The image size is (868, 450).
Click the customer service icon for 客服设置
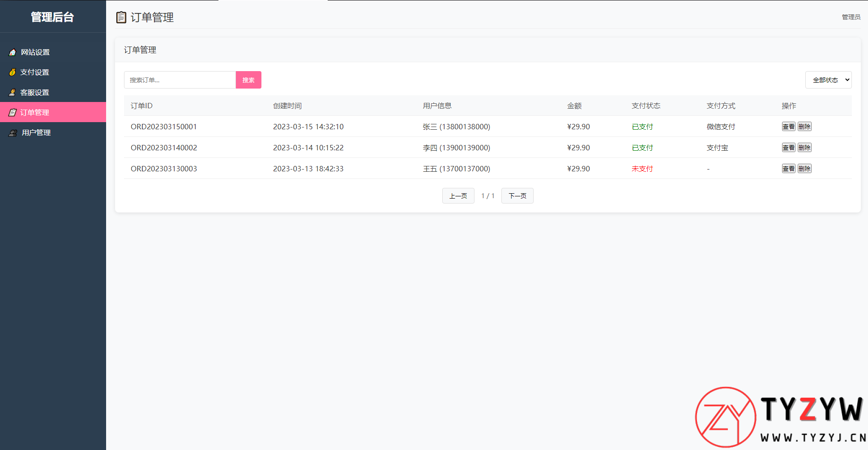tap(13, 93)
